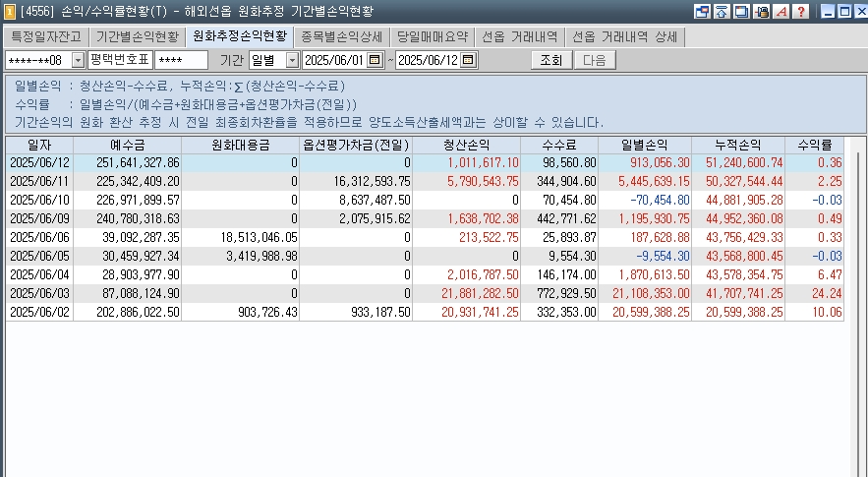Click the 수익률 column header
Screen dimensions: 868x477
pyautogui.click(x=814, y=146)
